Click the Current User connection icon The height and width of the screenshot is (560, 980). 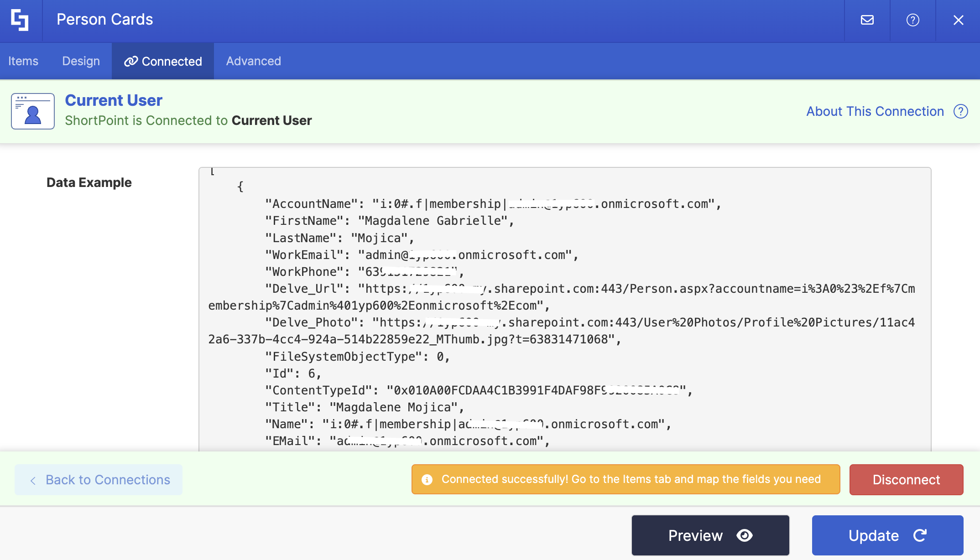33,111
